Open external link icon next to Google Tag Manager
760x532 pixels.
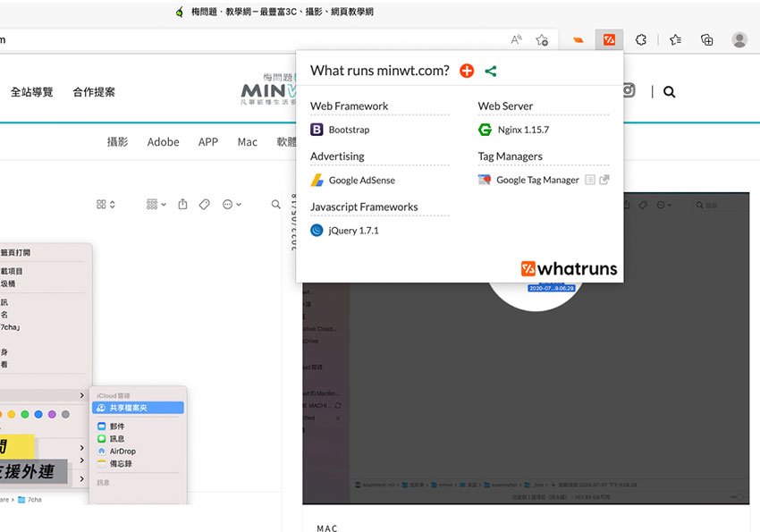coord(604,180)
